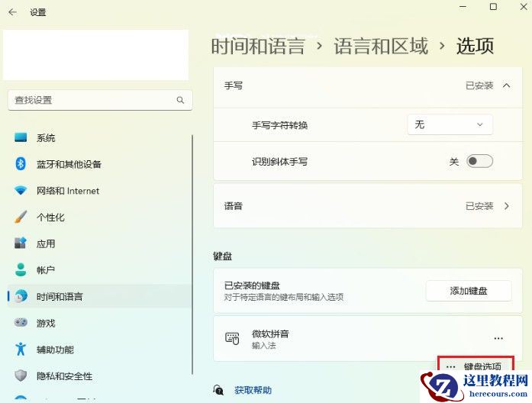The width and height of the screenshot is (532, 403).
Task: Toggle the 识别斜体手写 switch
Action: point(479,161)
